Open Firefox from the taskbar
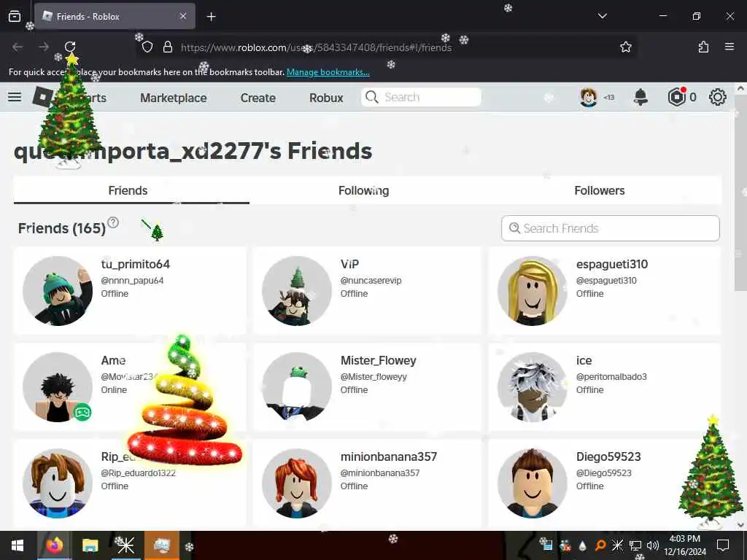Screen dimensions: 747x560 (54, 545)
